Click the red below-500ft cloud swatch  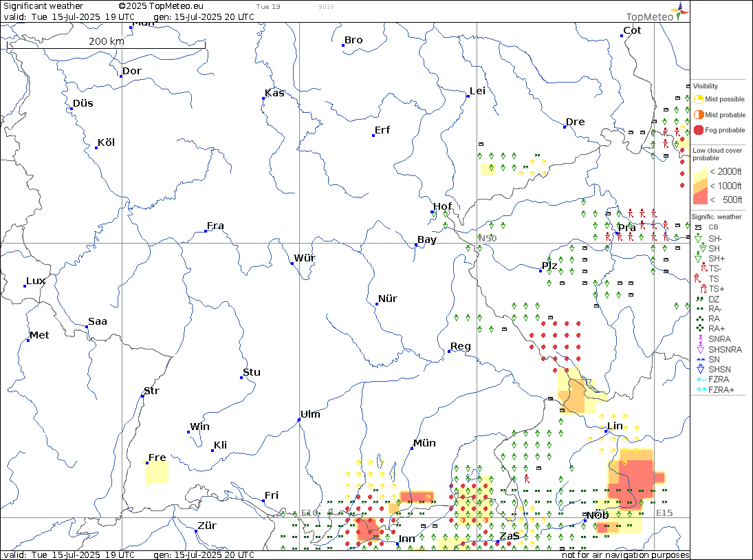coord(699,198)
